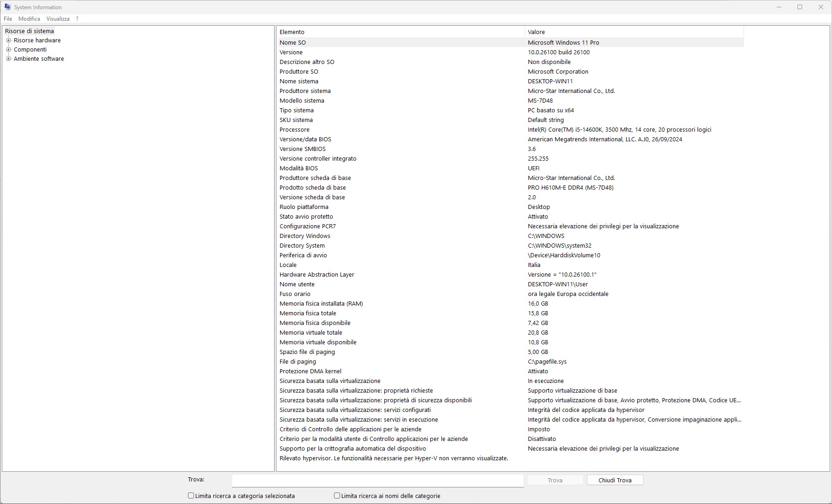
Task: Select the Produttore scheda di base row
Action: [510, 178]
